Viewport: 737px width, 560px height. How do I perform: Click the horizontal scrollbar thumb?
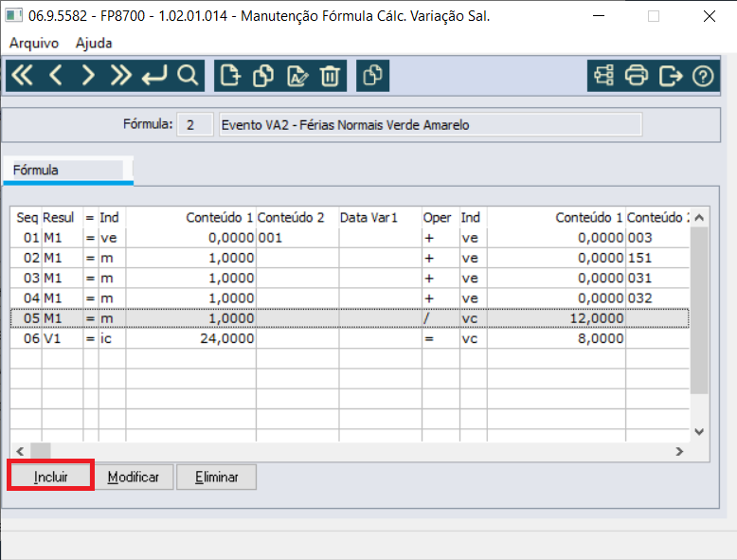pyautogui.click(x=41, y=451)
